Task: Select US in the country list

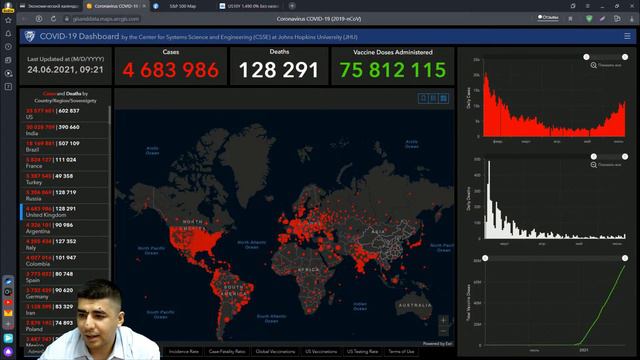Action: (x=65, y=114)
